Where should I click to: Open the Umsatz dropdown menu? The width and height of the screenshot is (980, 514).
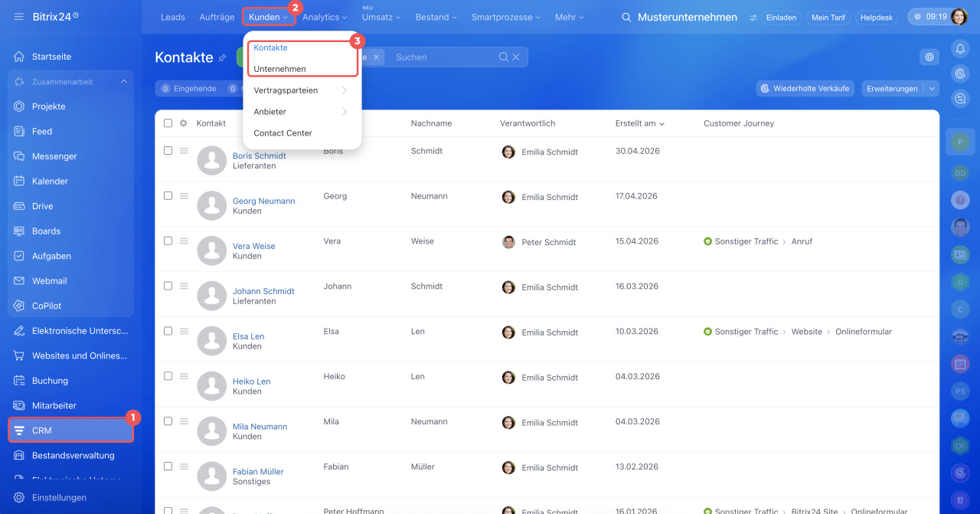(x=381, y=17)
